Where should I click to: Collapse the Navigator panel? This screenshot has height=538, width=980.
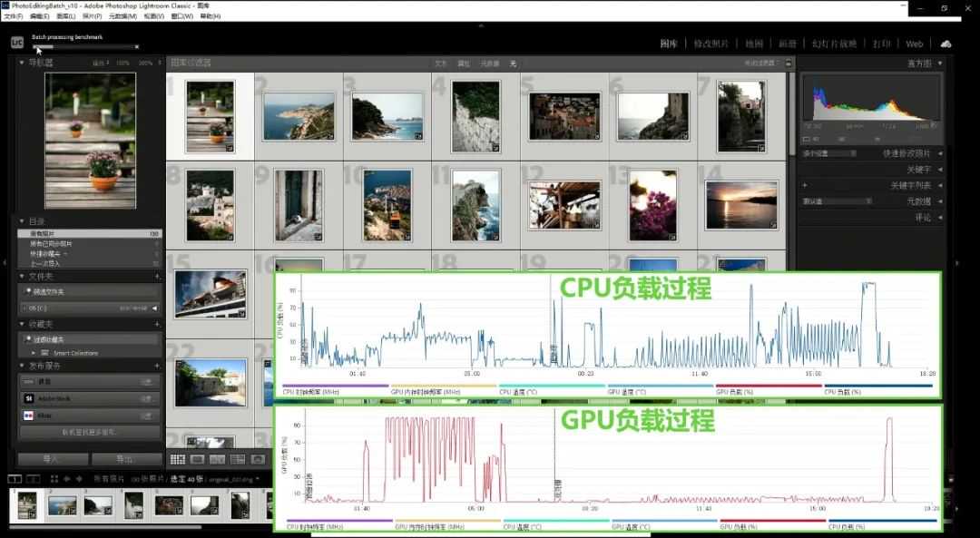[x=23, y=63]
